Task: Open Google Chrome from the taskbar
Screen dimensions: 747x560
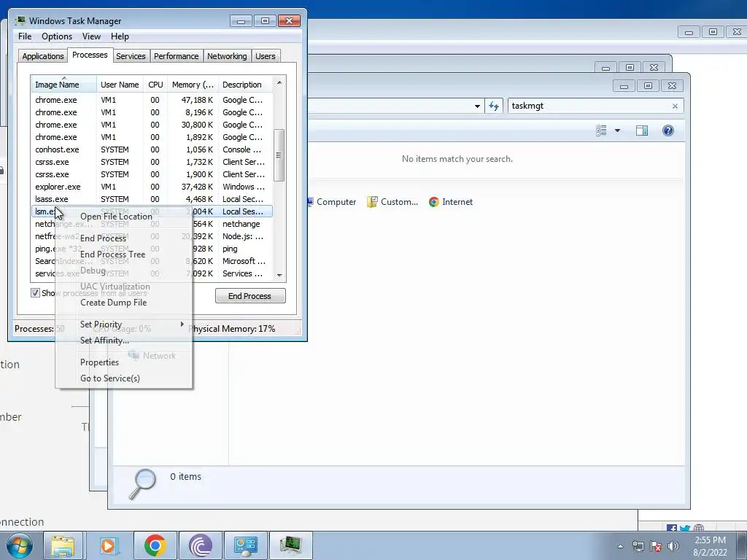Action: pyautogui.click(x=155, y=545)
